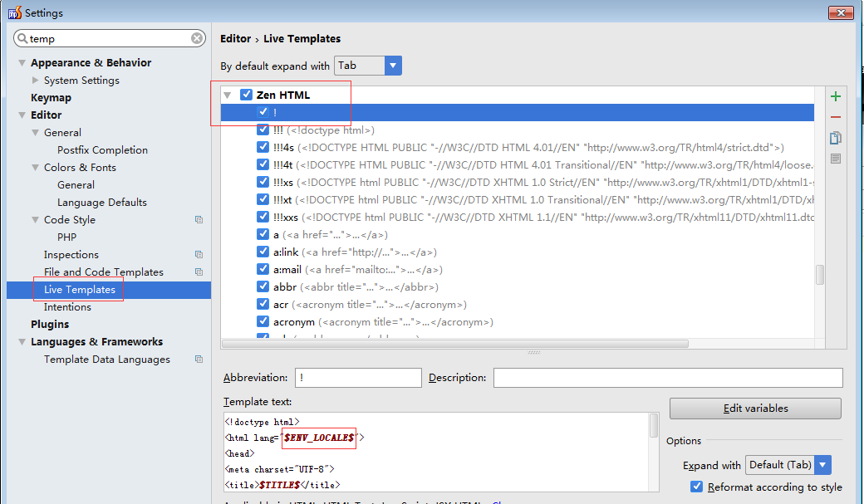The image size is (864, 504).
Task: Uncheck the Zen HTML group checkbox
Action: (x=246, y=95)
